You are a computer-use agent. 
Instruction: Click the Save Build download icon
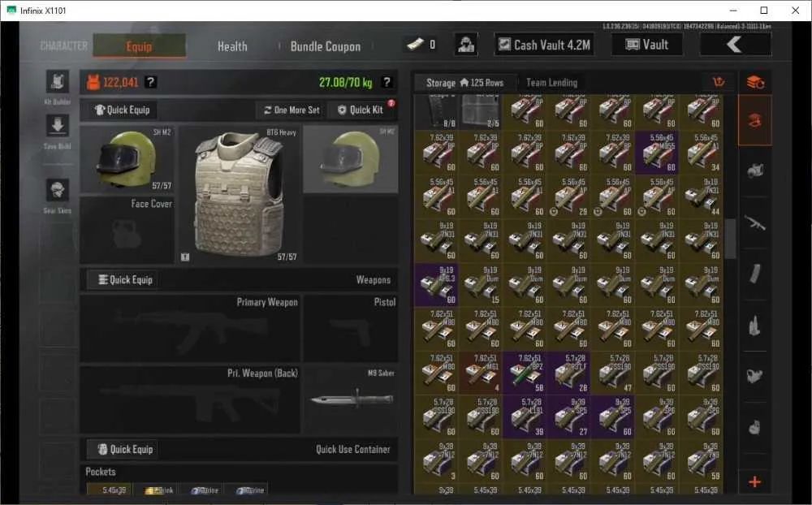(58, 126)
